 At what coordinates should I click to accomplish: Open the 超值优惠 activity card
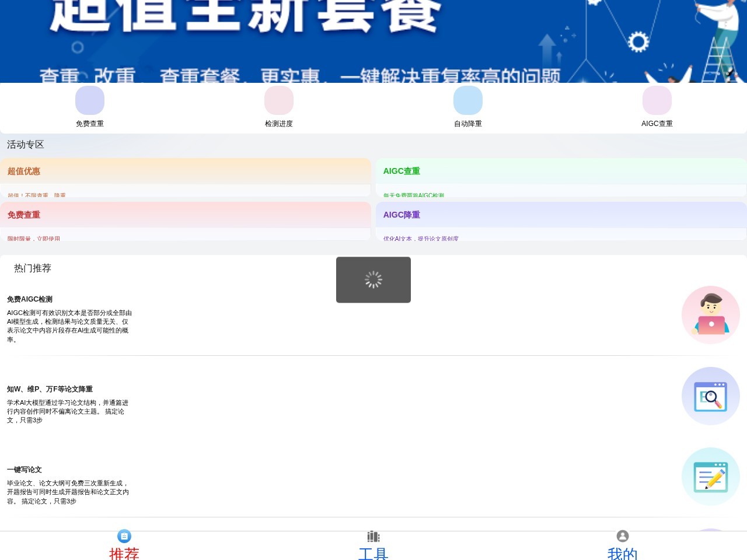tap(186, 171)
